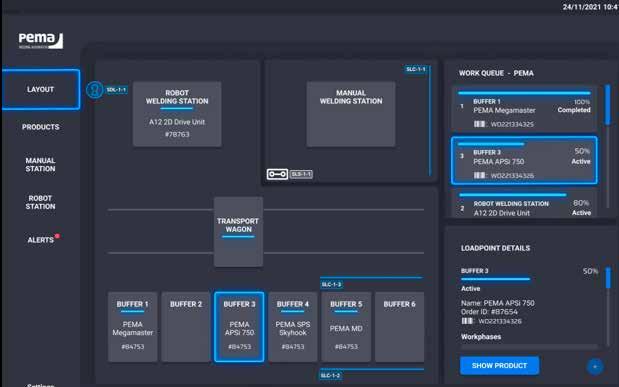Click the SLC-1-3 label above Buffer 5

coord(331,284)
